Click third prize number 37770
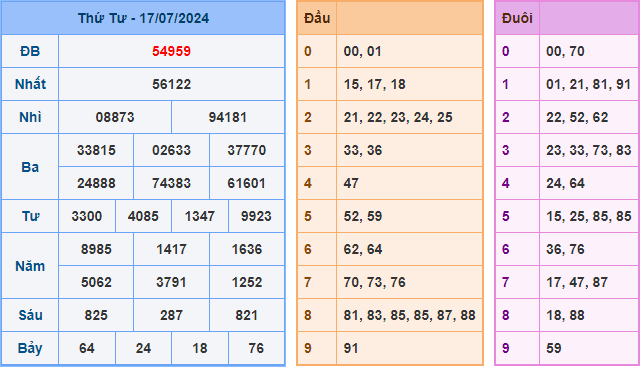The image size is (641, 367). tap(247, 150)
